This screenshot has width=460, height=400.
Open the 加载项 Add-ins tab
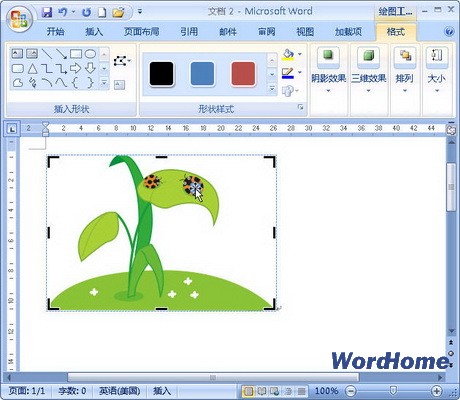point(348,32)
